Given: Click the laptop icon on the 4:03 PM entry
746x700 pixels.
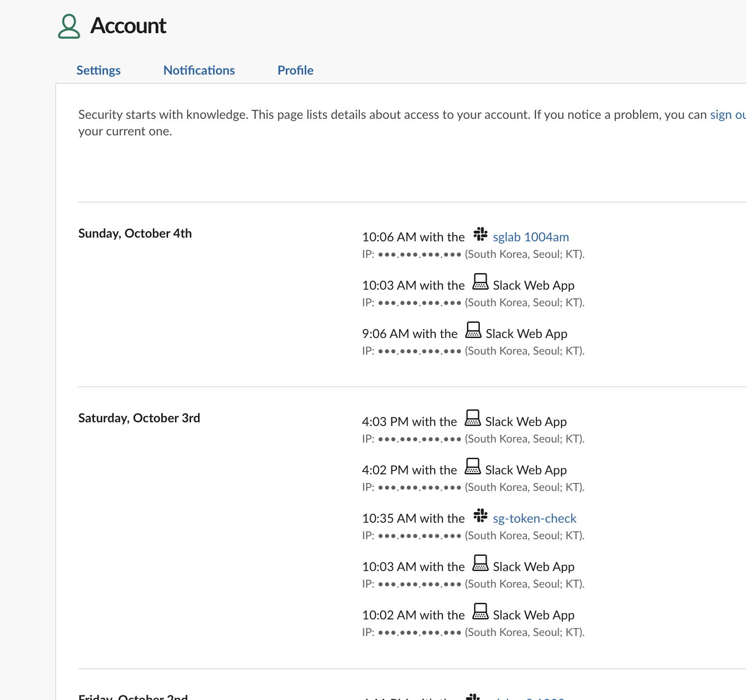Looking at the screenshot, I should point(473,418).
